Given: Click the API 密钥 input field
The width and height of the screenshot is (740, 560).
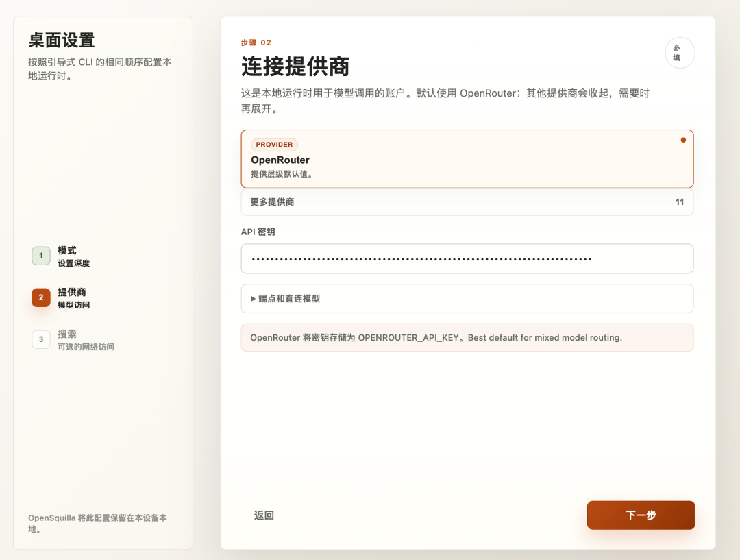Looking at the screenshot, I should pos(467,259).
